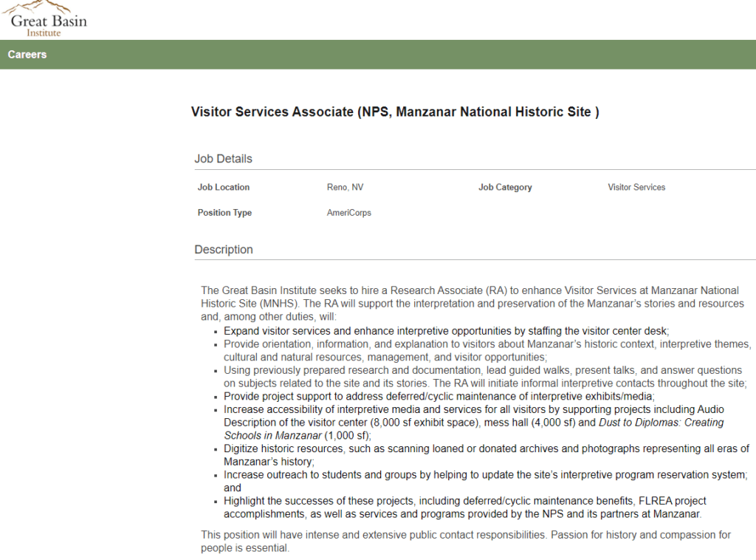Select the Visitor Services category value
The height and width of the screenshot is (560, 756).
636,187
